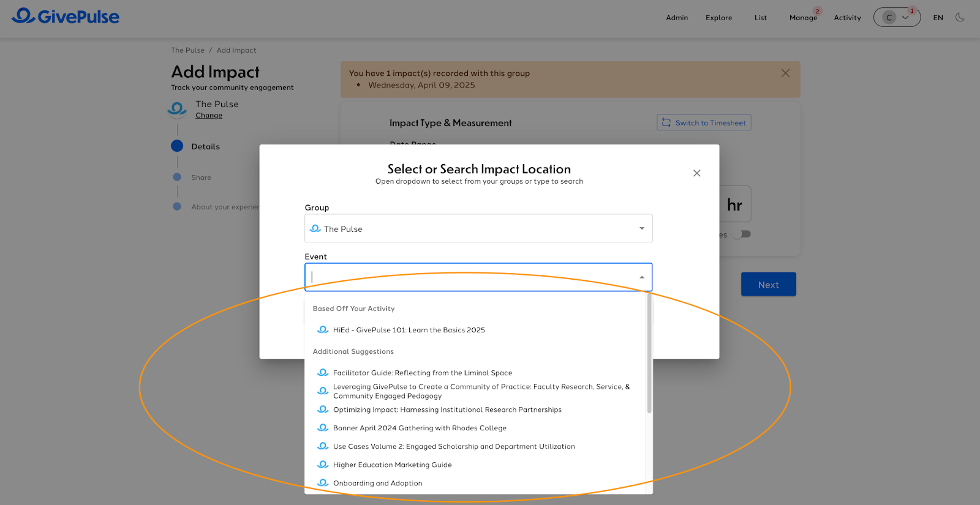This screenshot has height=505, width=980.
Task: Open the Explore menu
Action: pos(718,18)
